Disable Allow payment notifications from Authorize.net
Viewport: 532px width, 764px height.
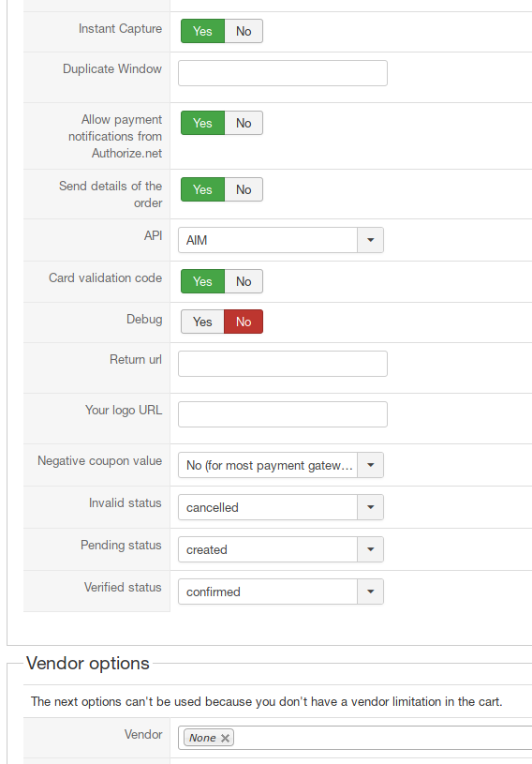(x=244, y=123)
